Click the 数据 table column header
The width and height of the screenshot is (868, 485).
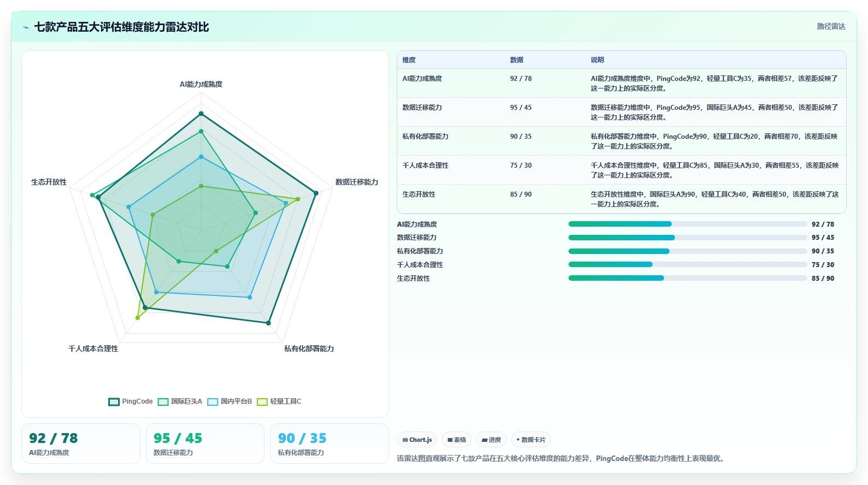coord(517,60)
